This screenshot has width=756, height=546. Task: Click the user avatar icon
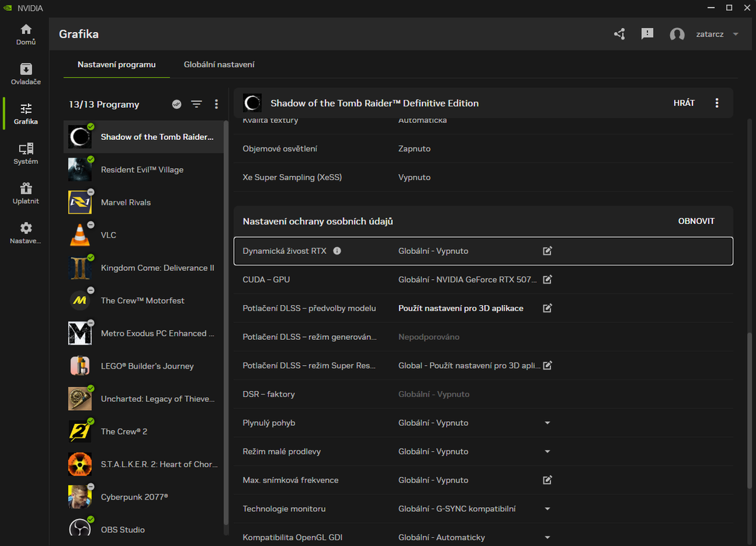click(677, 34)
